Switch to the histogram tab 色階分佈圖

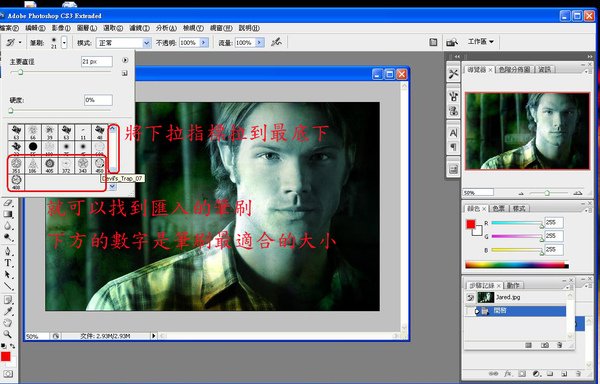click(x=514, y=69)
